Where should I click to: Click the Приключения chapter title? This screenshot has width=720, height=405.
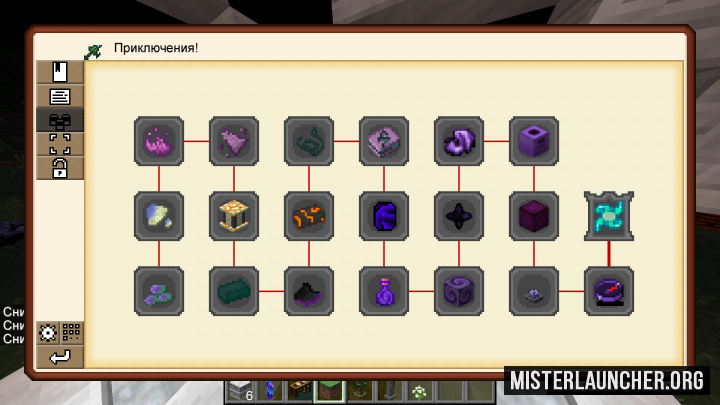click(x=156, y=48)
